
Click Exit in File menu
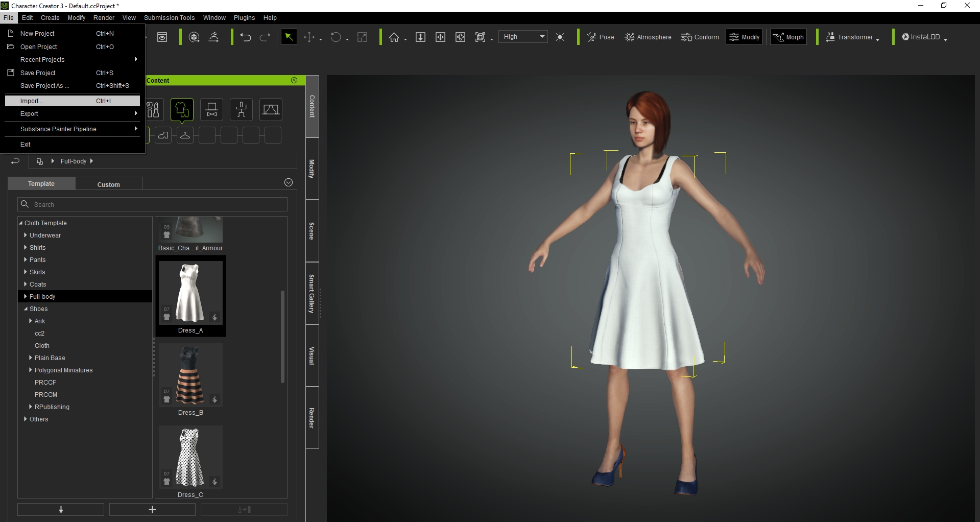(73, 145)
